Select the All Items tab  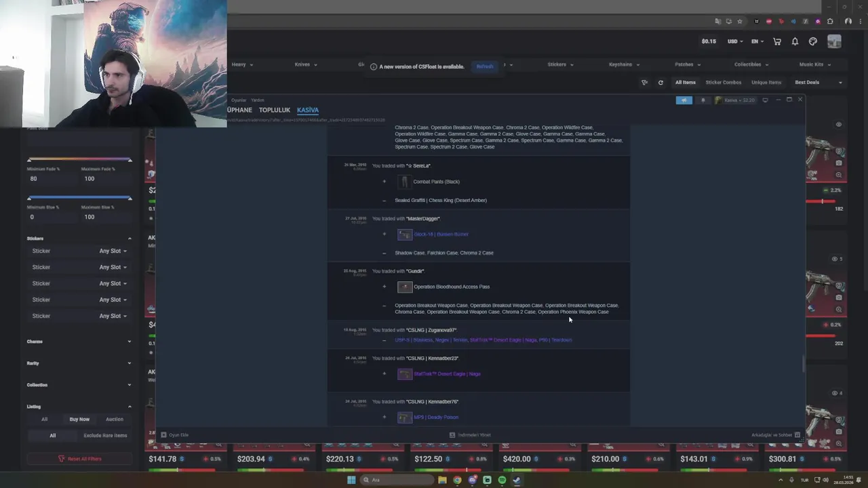click(x=685, y=83)
